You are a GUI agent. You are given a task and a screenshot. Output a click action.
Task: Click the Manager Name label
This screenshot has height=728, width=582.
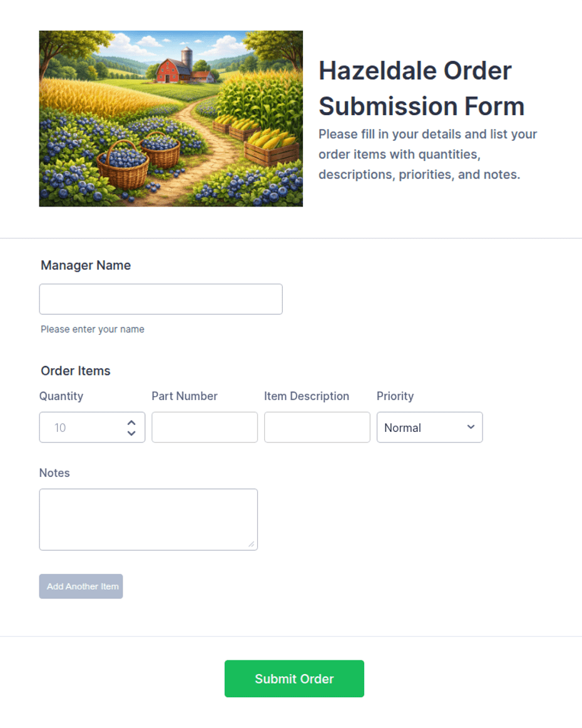click(86, 265)
